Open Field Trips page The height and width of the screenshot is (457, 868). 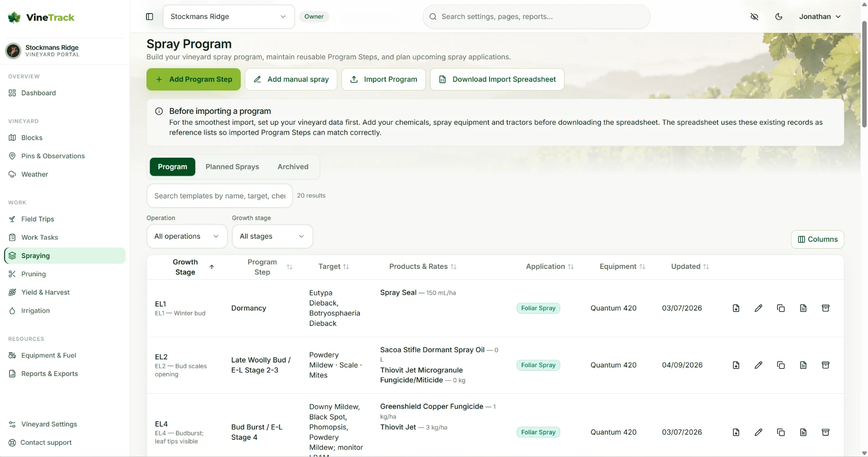65,219
